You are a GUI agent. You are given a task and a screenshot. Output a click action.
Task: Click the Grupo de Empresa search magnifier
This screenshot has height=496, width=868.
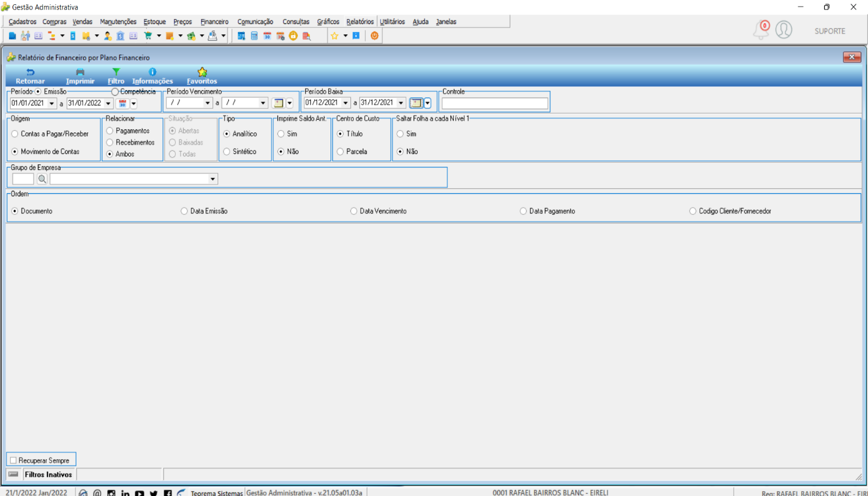coord(42,179)
